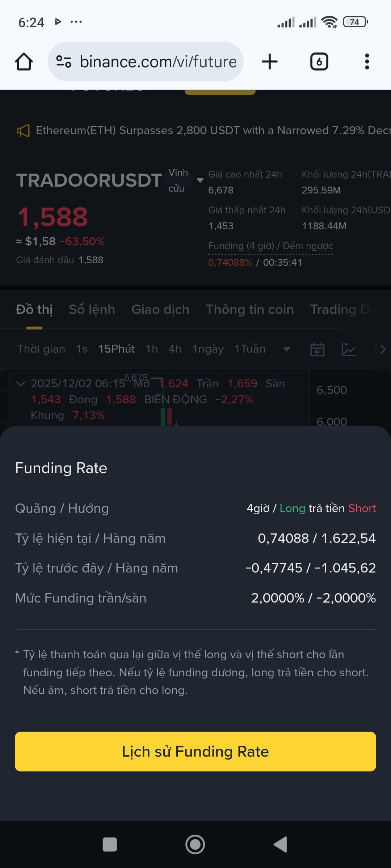Image resolution: width=391 pixels, height=868 pixels.
Task: Open the chart calendar date icon
Action: click(318, 349)
